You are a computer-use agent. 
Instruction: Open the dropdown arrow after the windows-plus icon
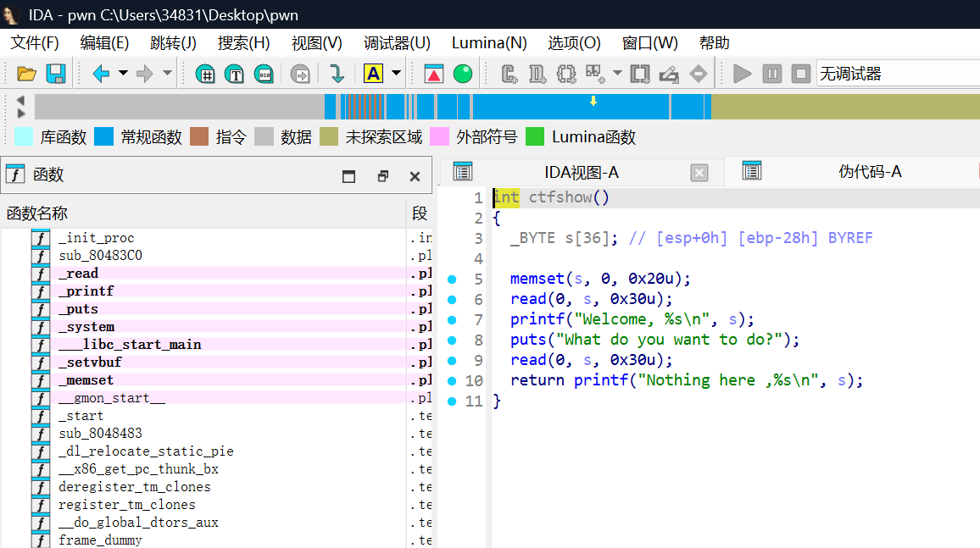point(617,73)
